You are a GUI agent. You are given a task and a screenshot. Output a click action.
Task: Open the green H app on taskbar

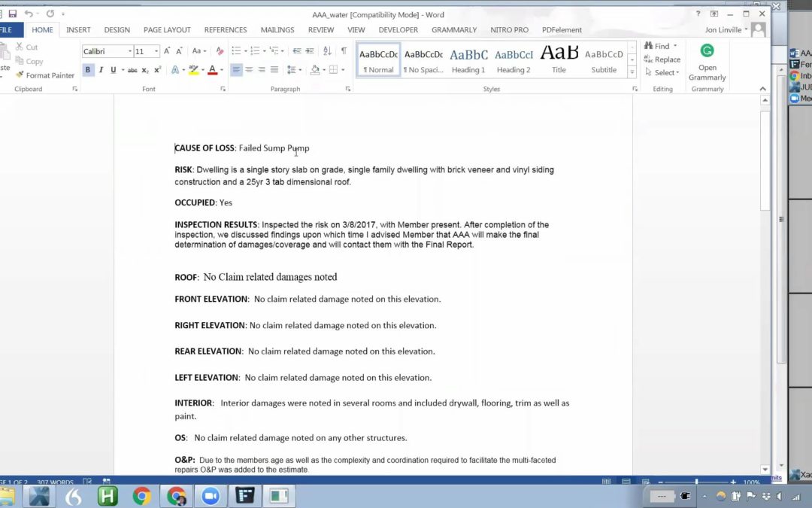point(108,496)
